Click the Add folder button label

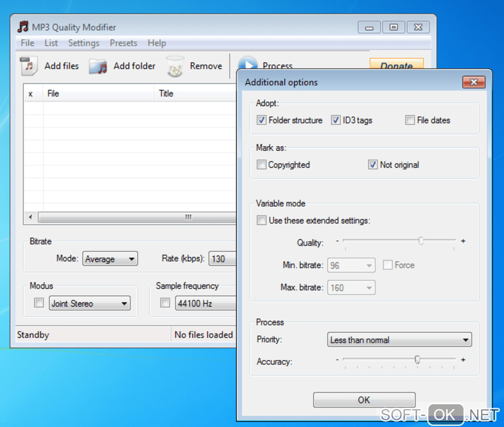point(134,66)
